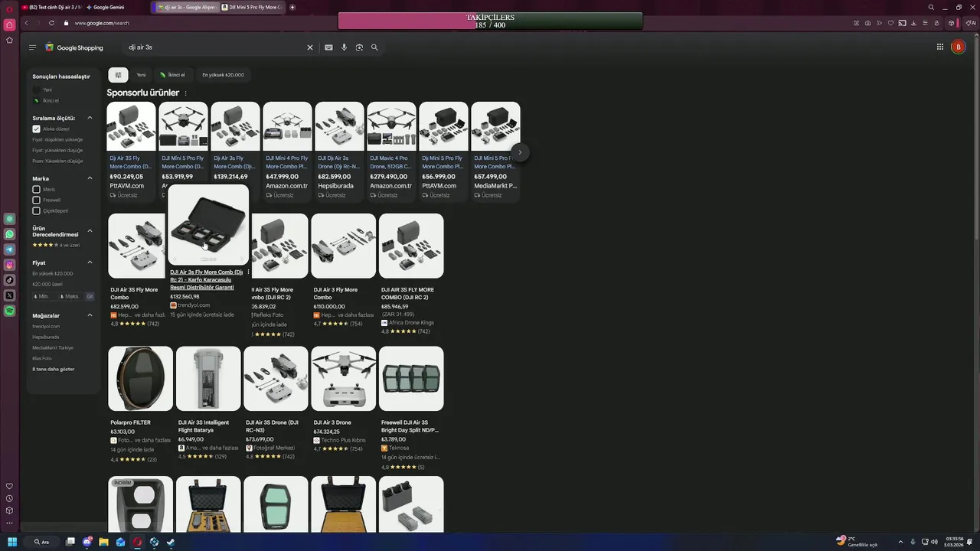Focus the Maks. price input field
Viewport: 980px width, 551px height.
[x=70, y=296]
